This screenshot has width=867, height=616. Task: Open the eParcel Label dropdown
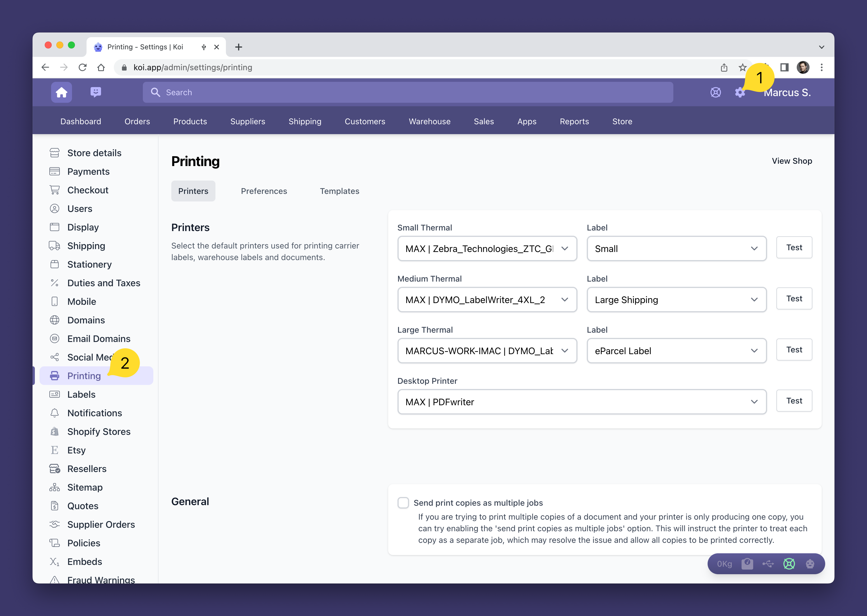(676, 351)
